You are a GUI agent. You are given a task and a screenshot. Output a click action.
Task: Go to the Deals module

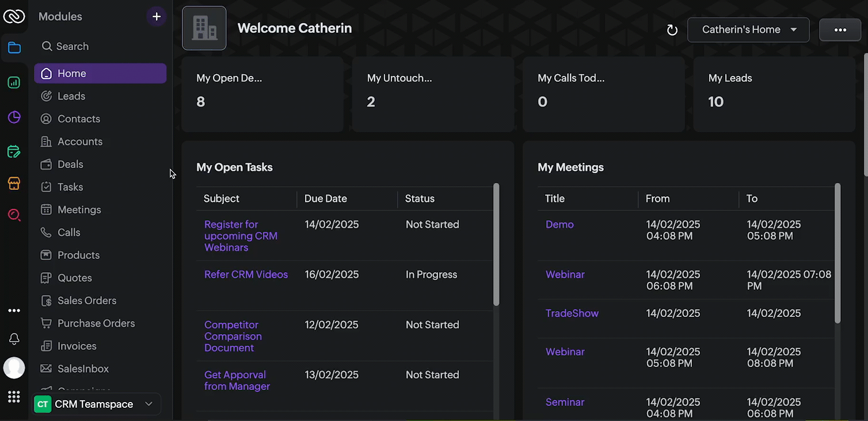(70, 164)
